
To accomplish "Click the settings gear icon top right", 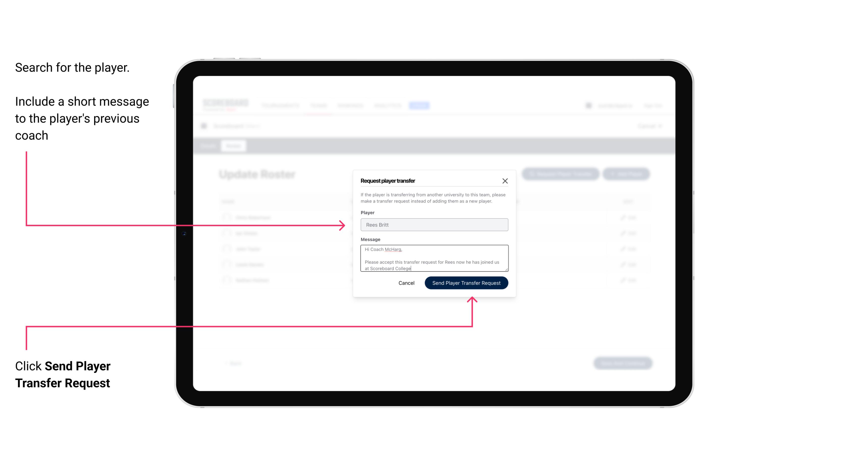I will click(588, 105).
